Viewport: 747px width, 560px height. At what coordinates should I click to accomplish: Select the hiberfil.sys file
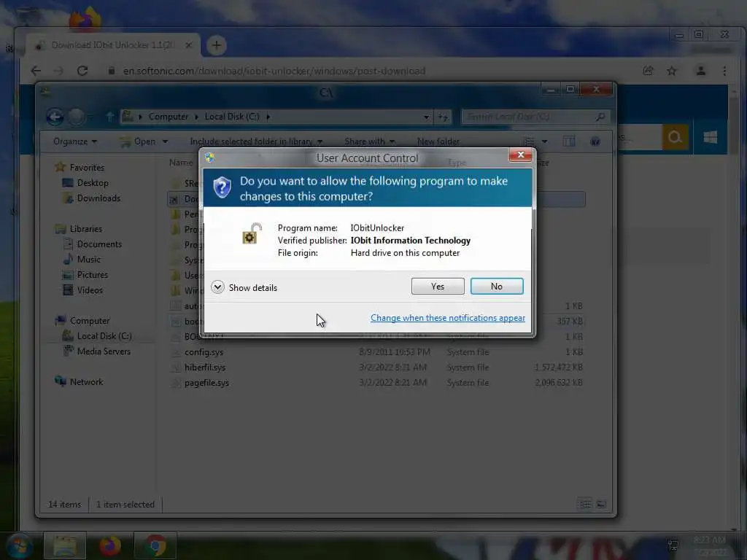coord(205,367)
